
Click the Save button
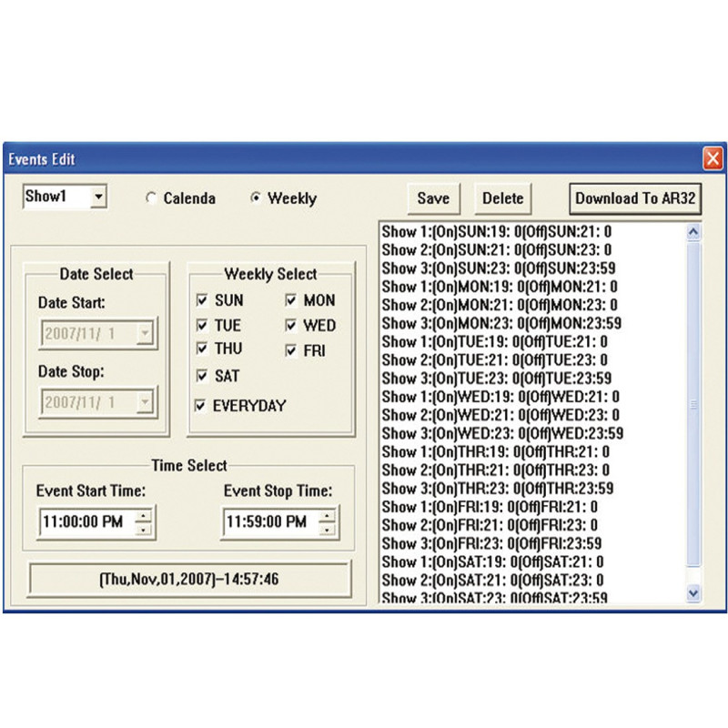[x=433, y=198]
